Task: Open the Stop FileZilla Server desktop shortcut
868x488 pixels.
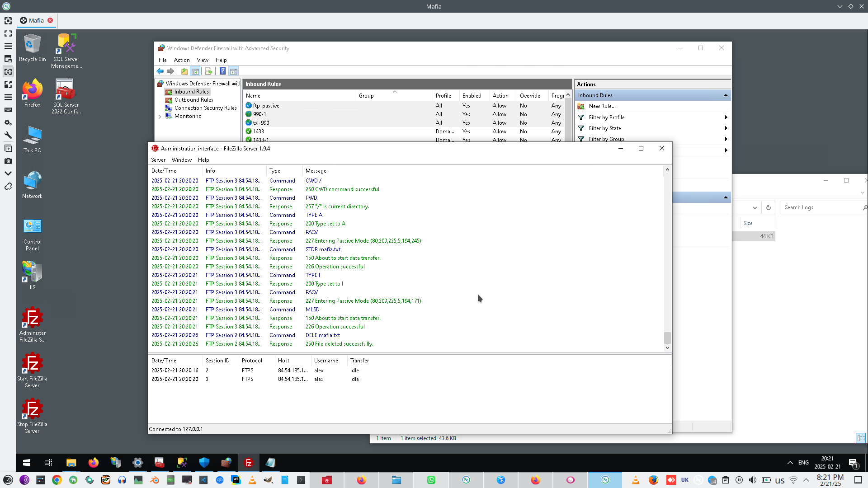Action: pyautogui.click(x=32, y=415)
